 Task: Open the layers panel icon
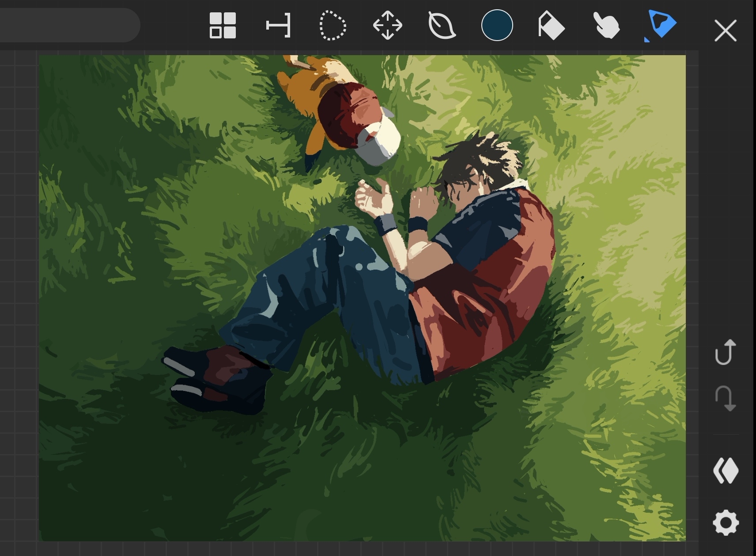pyautogui.click(x=726, y=470)
